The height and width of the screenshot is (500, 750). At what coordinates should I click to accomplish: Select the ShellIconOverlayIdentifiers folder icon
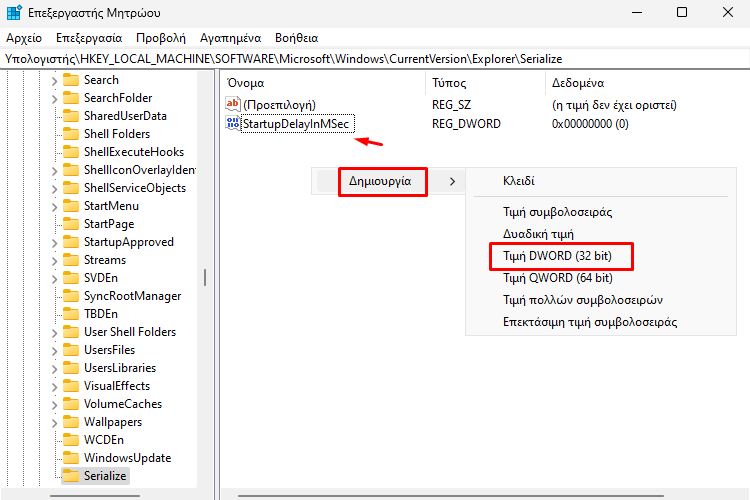(71, 170)
